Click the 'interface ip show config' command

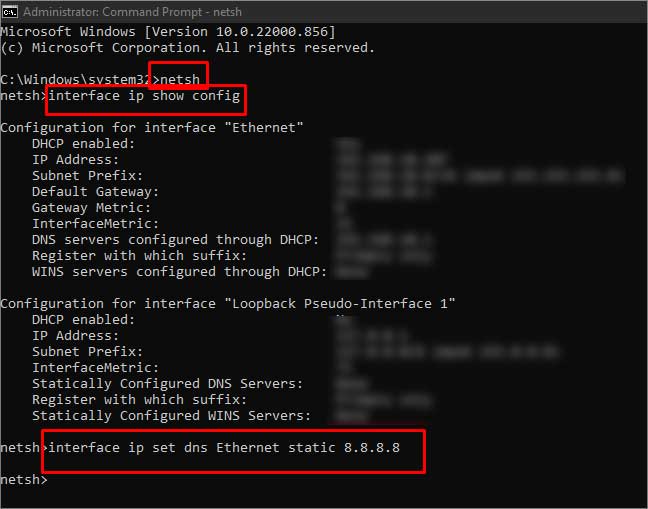point(144,96)
